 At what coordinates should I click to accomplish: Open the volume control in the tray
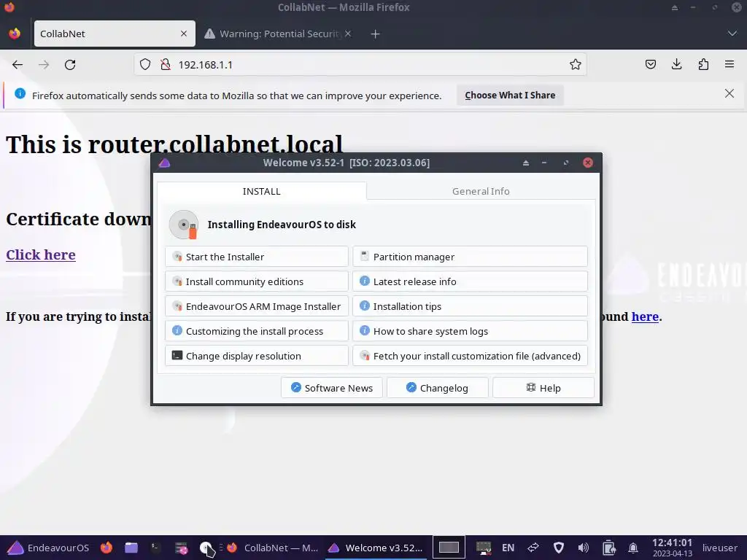[583, 548]
